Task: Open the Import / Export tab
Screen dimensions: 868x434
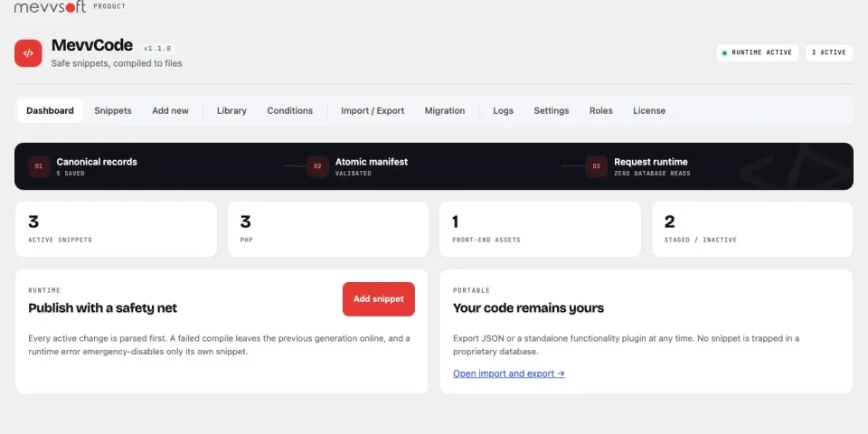Action: click(373, 110)
